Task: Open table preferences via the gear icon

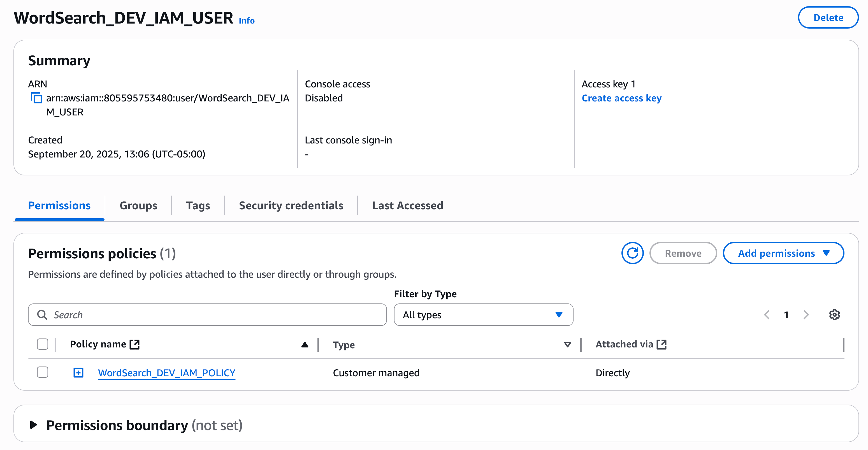Action: [835, 314]
